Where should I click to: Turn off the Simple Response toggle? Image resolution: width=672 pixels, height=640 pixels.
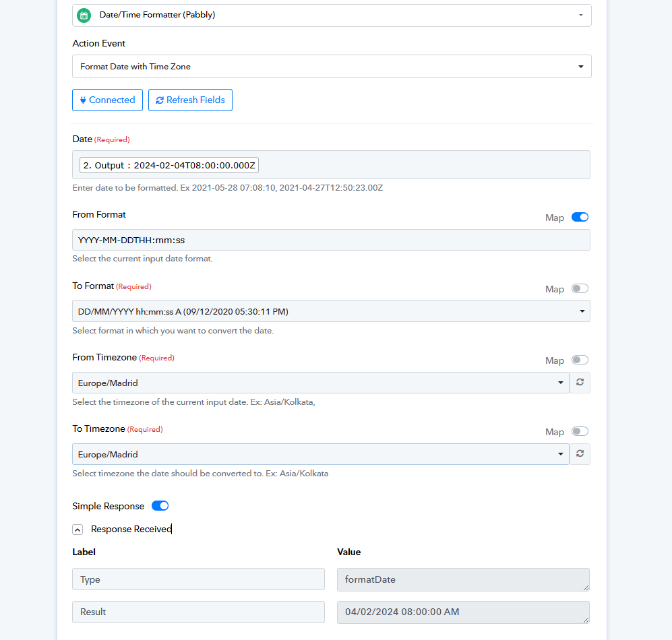point(160,506)
